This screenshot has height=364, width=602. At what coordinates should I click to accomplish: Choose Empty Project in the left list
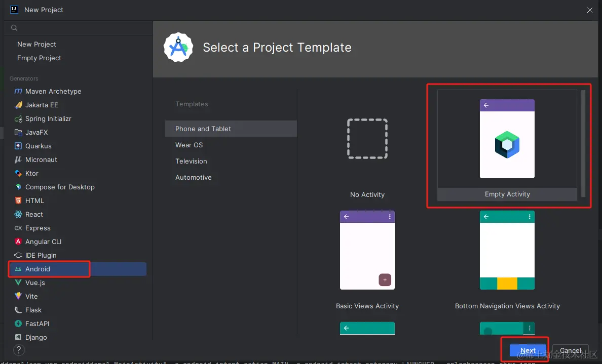tap(39, 58)
